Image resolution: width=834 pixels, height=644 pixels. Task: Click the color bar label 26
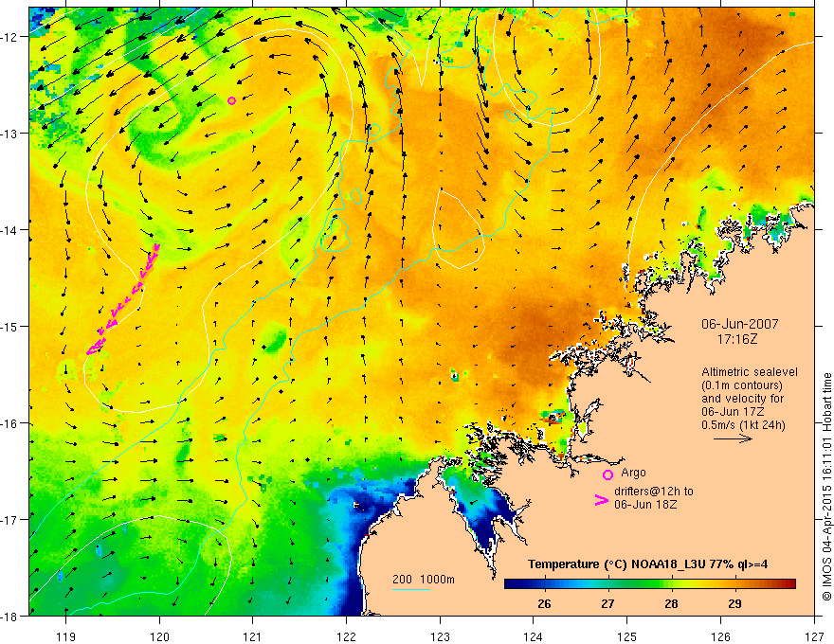coord(544,604)
